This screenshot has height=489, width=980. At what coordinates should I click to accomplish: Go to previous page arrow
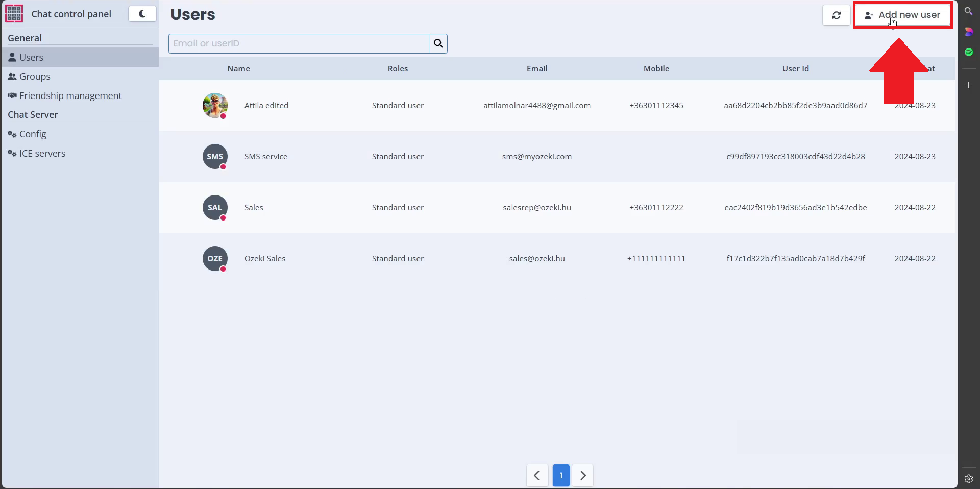[537, 476]
